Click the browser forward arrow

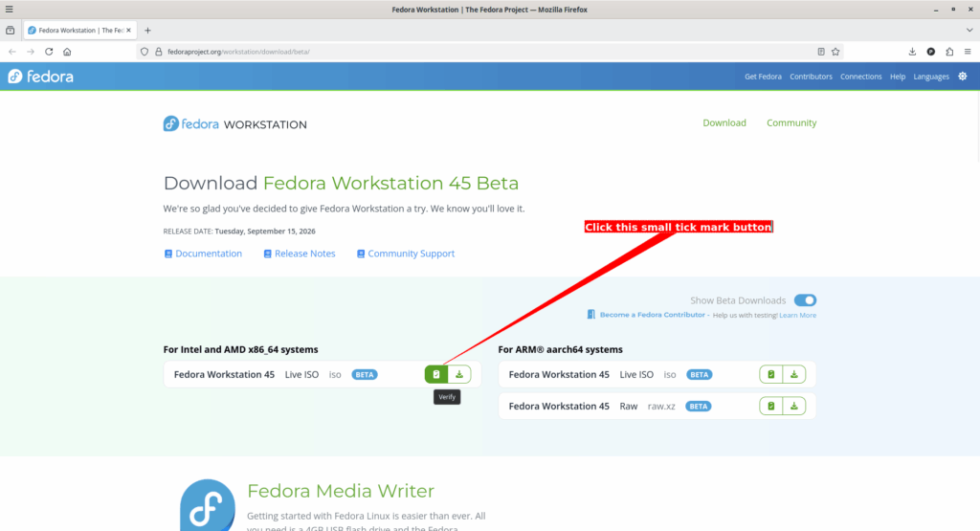(30, 52)
